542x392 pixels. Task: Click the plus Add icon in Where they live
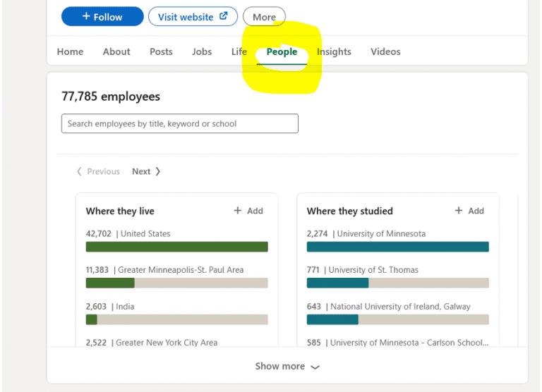coord(238,211)
